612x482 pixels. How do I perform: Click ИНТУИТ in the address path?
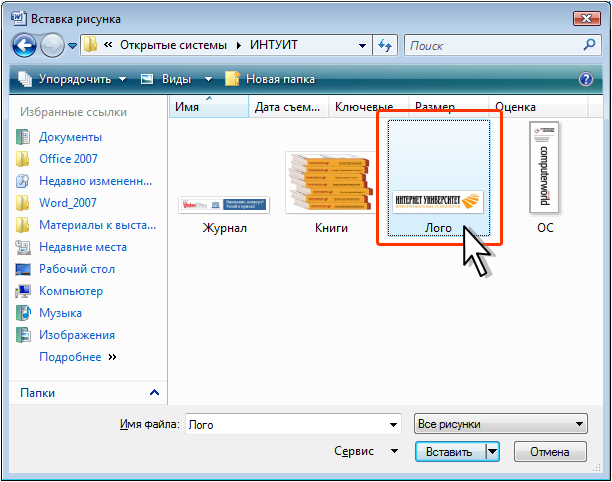coord(274,45)
